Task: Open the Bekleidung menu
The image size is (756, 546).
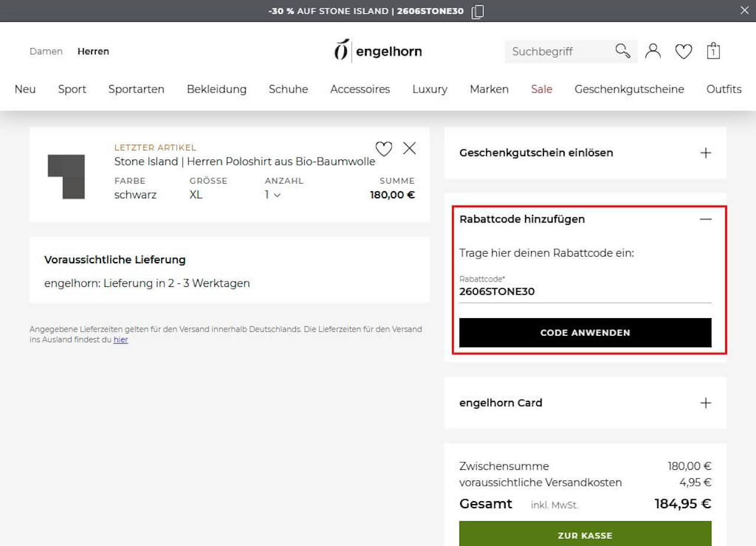Action: [x=217, y=89]
